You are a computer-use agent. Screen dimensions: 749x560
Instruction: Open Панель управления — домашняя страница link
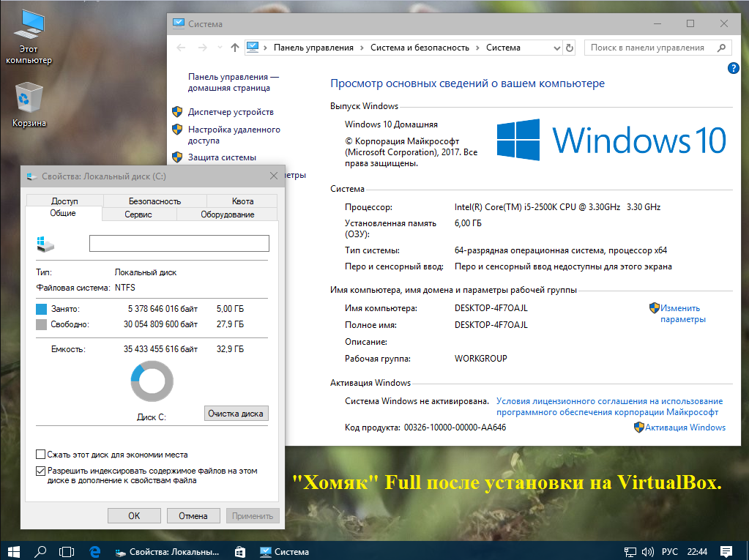pyautogui.click(x=233, y=82)
